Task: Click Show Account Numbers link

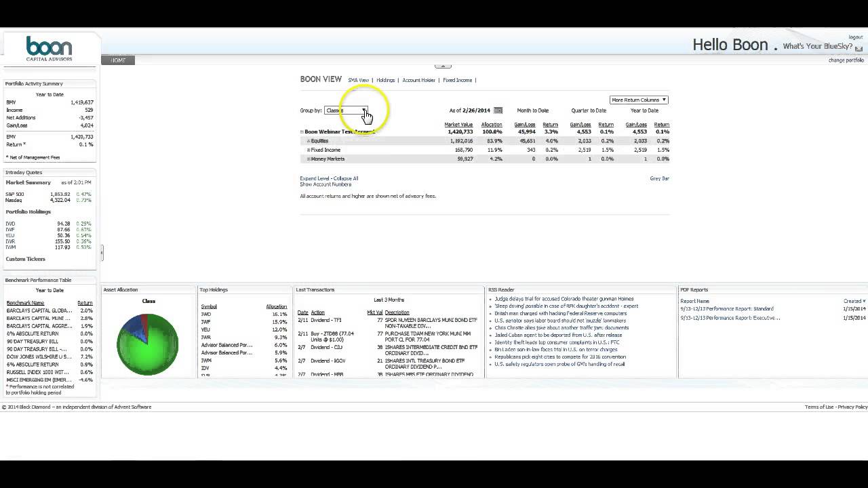Action: coord(325,184)
